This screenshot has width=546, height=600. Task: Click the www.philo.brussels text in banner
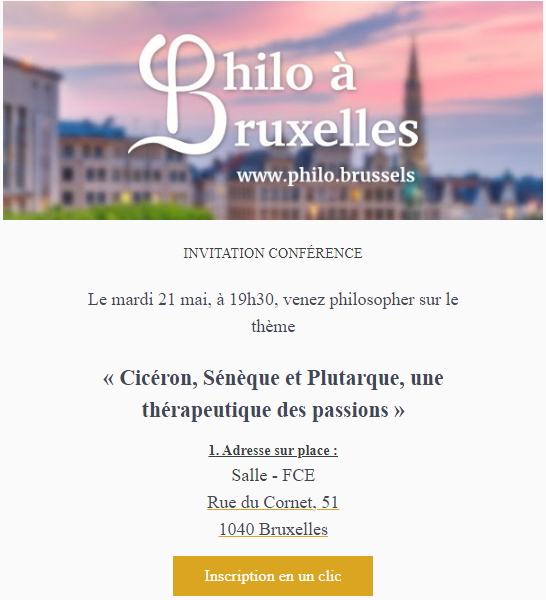[x=326, y=175]
